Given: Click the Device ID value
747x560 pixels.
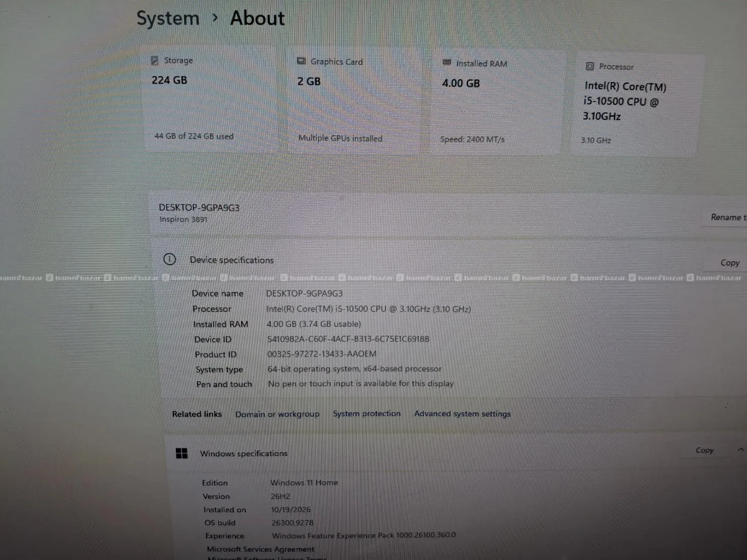Looking at the screenshot, I should [348, 339].
